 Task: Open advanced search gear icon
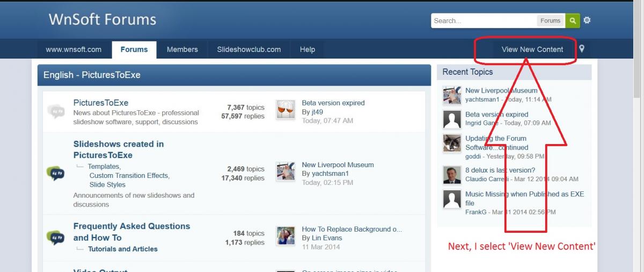(x=587, y=20)
